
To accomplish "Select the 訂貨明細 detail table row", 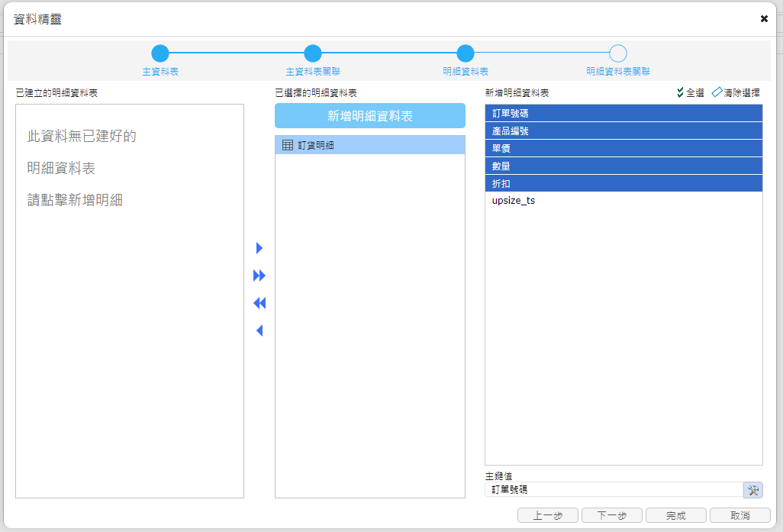I will click(370, 145).
